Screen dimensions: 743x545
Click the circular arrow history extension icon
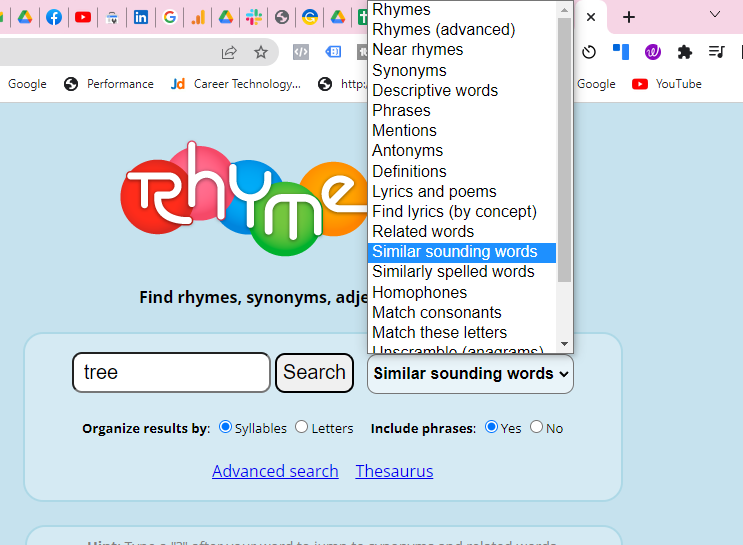pyautogui.click(x=589, y=52)
